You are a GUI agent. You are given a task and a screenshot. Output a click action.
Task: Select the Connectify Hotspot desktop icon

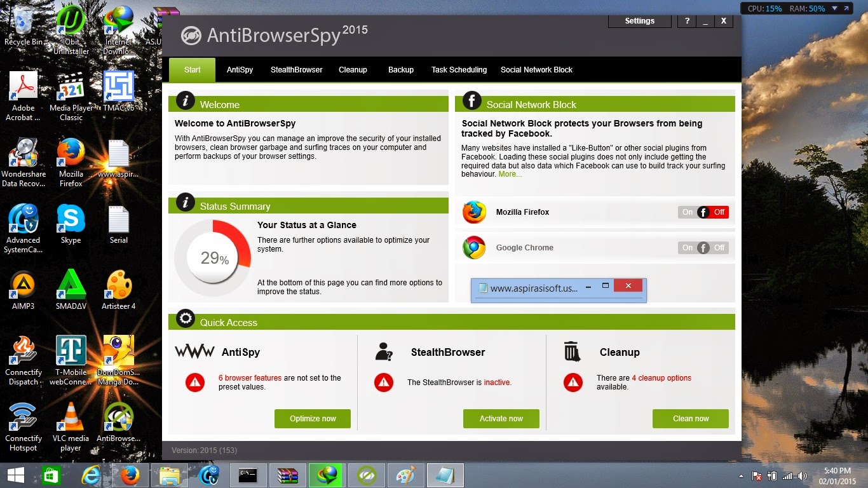24,426
